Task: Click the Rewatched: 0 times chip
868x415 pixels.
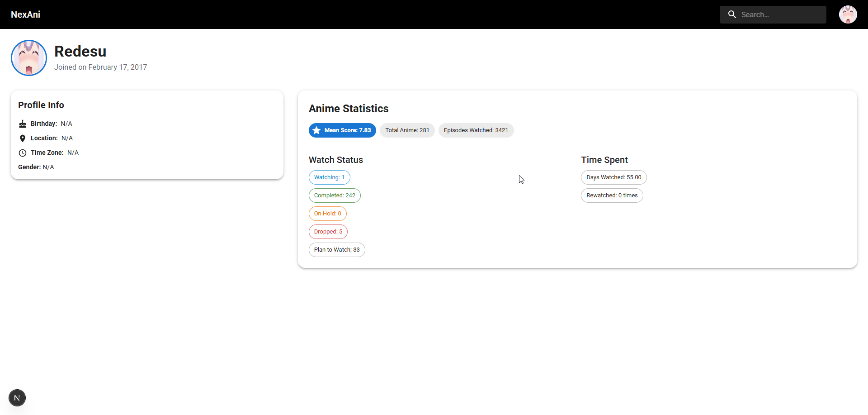Action: point(612,196)
